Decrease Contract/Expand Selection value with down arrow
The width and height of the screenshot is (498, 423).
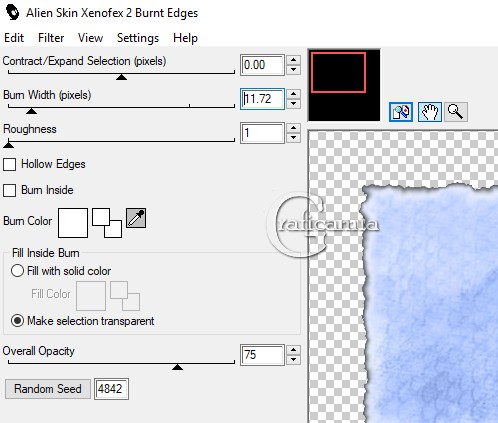[x=293, y=69]
